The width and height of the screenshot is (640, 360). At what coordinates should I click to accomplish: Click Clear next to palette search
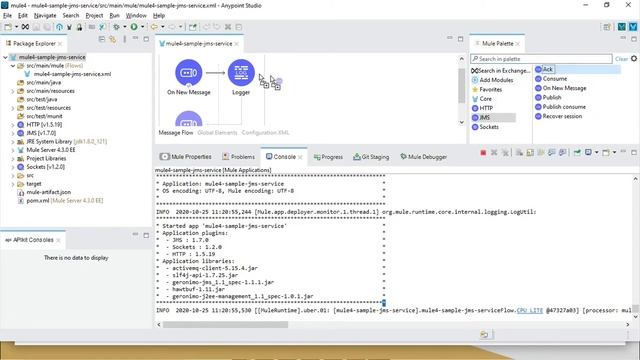[621, 59]
